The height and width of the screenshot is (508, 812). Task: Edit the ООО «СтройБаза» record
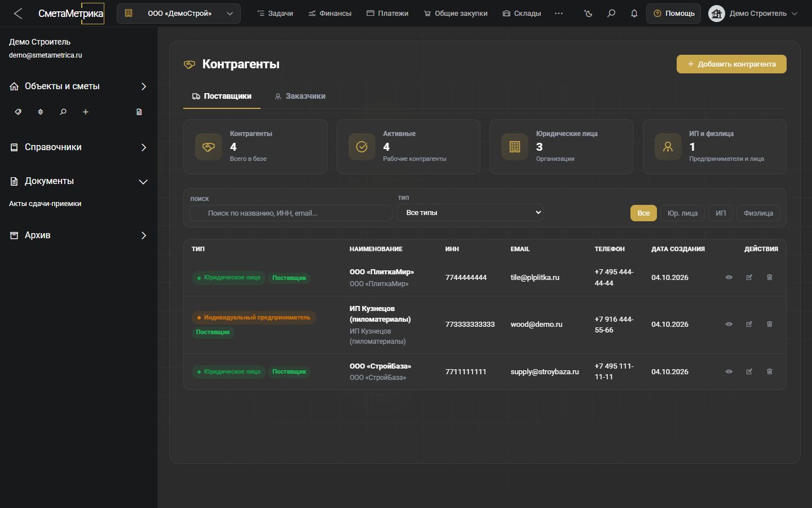749,371
